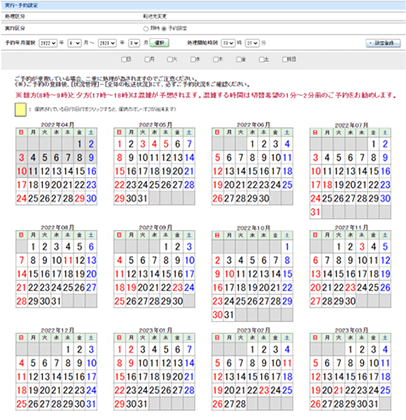
Task: Tick the 水 (Wednesday) weekday checkbox
Action: pos(193,59)
